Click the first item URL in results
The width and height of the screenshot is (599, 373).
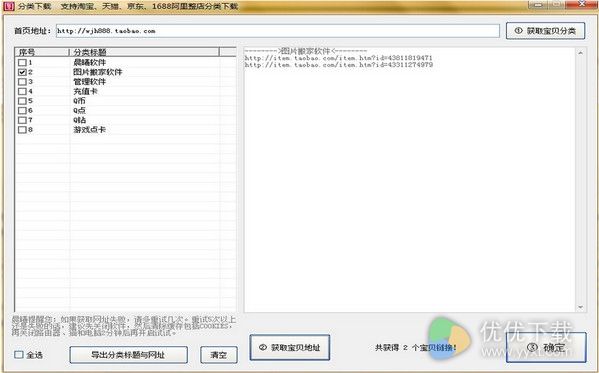338,58
